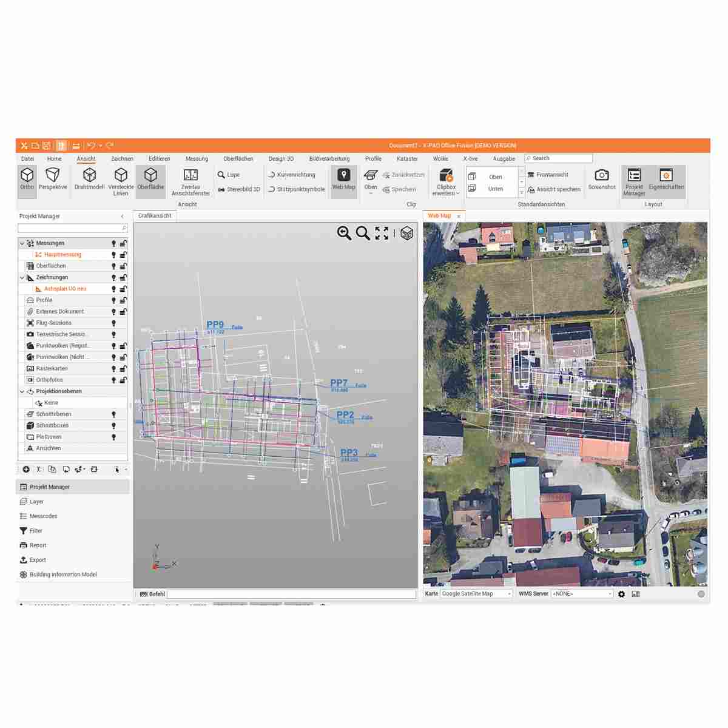The height and width of the screenshot is (728, 728).
Task: Toggle visibility bulb for Schnittebenen
Action: click(x=113, y=414)
